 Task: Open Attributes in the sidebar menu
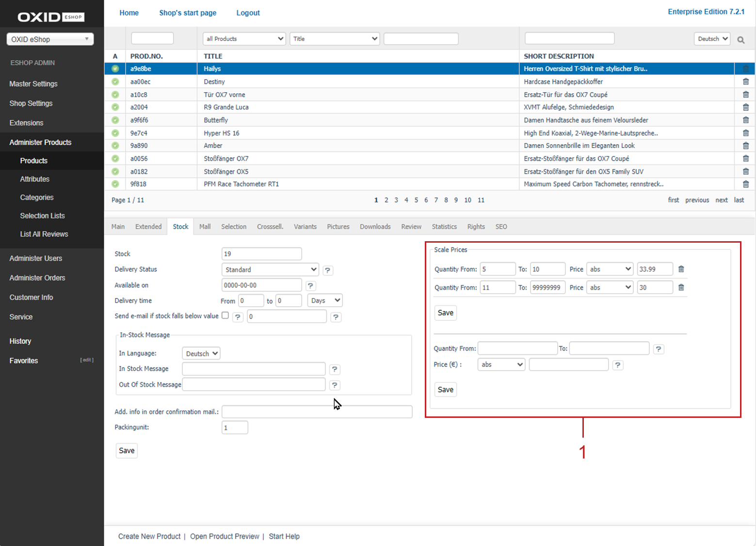[x=34, y=179]
